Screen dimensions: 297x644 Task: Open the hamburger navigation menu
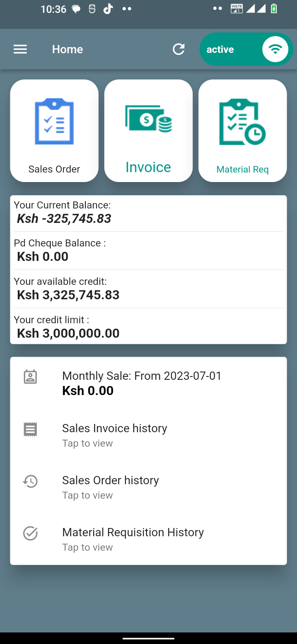tap(20, 50)
